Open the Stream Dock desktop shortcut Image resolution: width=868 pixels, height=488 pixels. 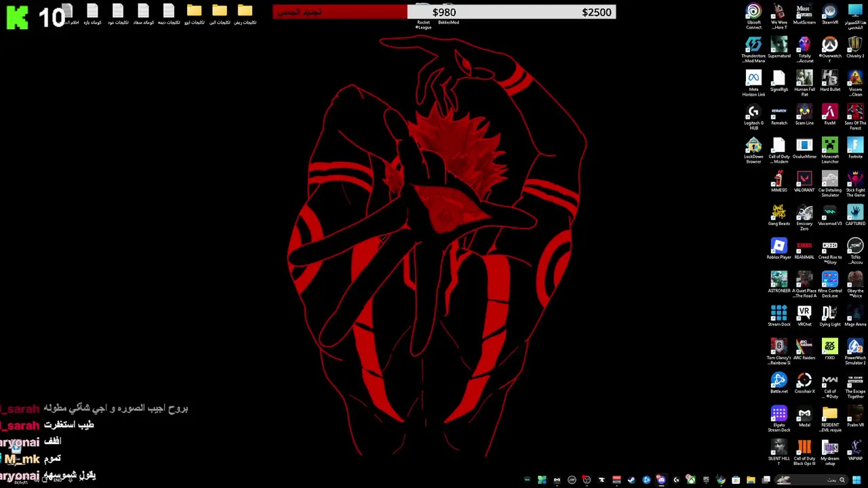pos(779,317)
